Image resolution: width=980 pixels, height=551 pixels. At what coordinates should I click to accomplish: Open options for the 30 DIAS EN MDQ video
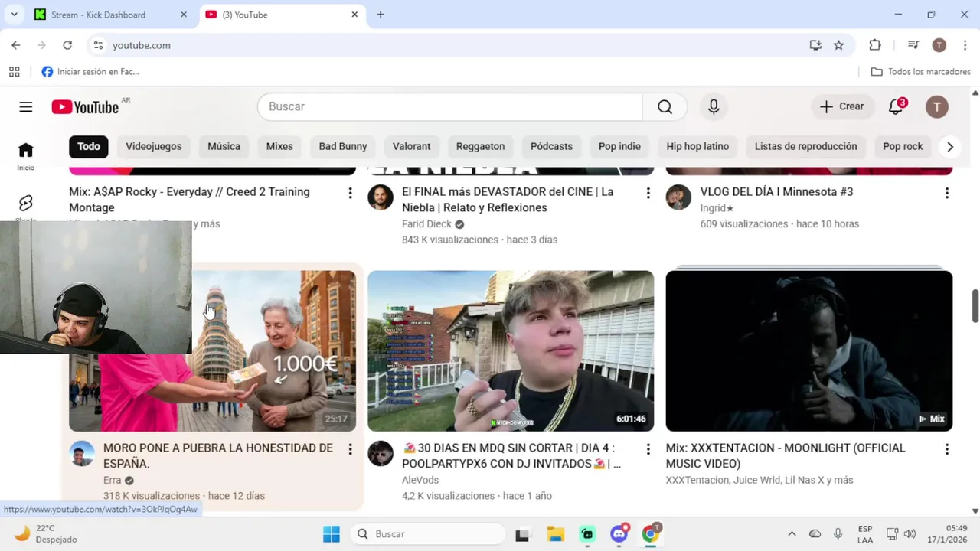tap(648, 448)
